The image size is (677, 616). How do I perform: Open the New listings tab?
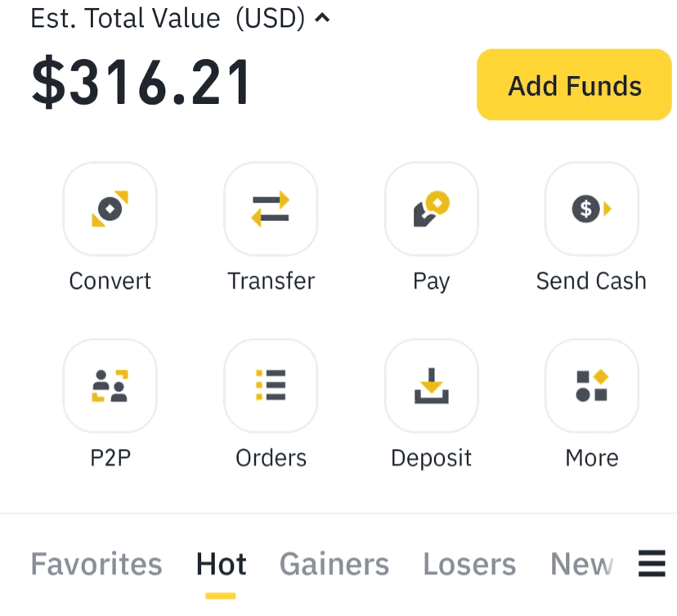point(581,564)
